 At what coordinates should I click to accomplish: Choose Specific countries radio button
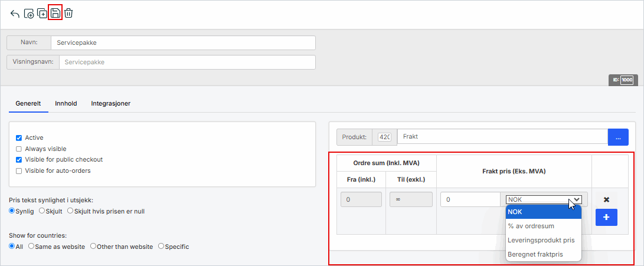pyautogui.click(x=161, y=247)
